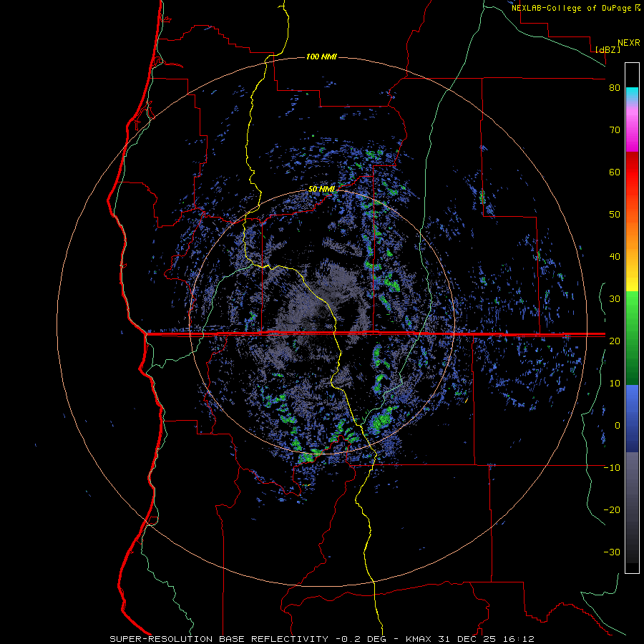
Task: Click the 40 dBZ scale label
Action: pyautogui.click(x=615, y=257)
